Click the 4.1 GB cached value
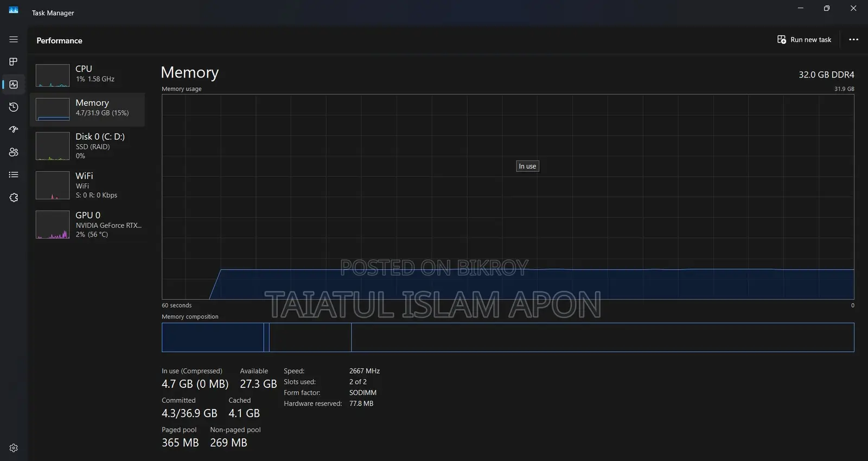 click(244, 413)
